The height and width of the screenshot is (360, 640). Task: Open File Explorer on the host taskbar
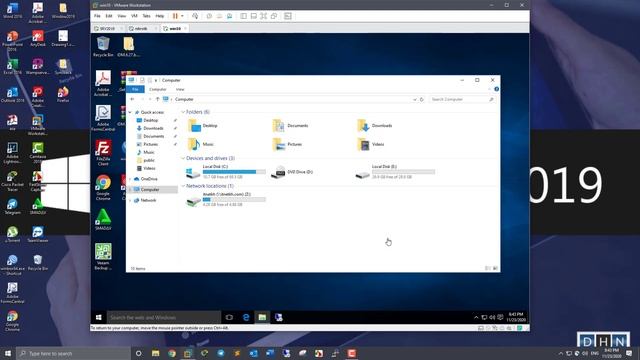tap(156, 353)
